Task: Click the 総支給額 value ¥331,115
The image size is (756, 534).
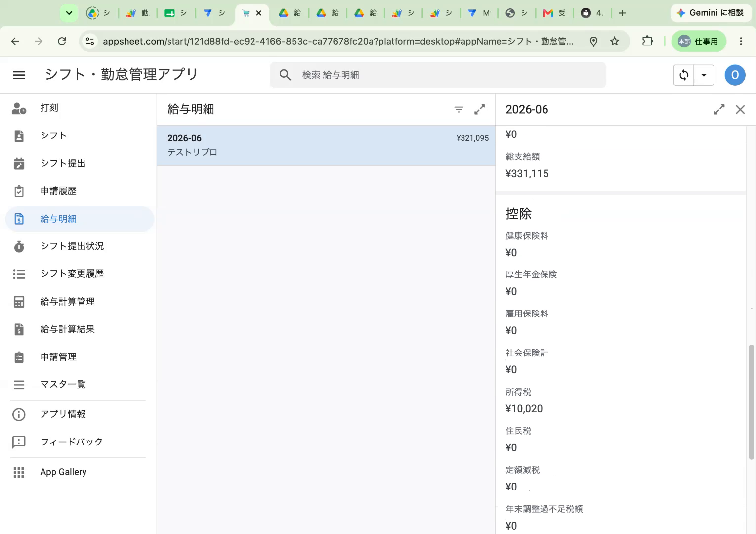Action: click(527, 174)
